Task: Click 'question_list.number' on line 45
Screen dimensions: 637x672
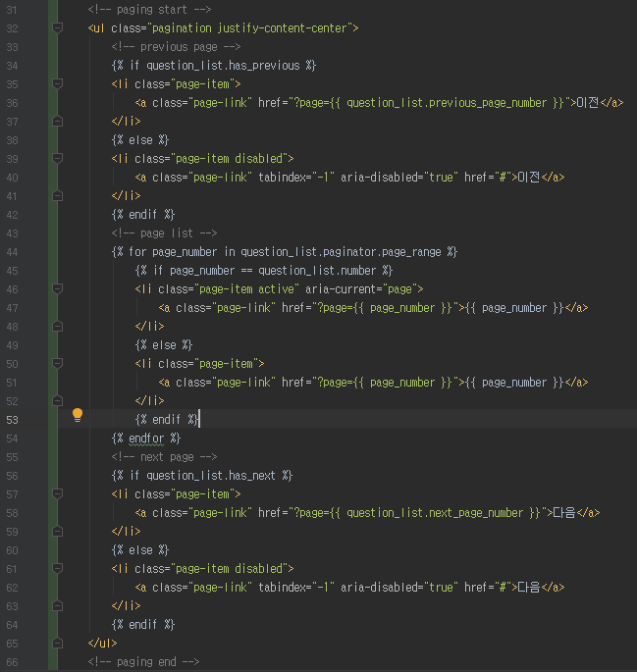Action: click(x=317, y=271)
